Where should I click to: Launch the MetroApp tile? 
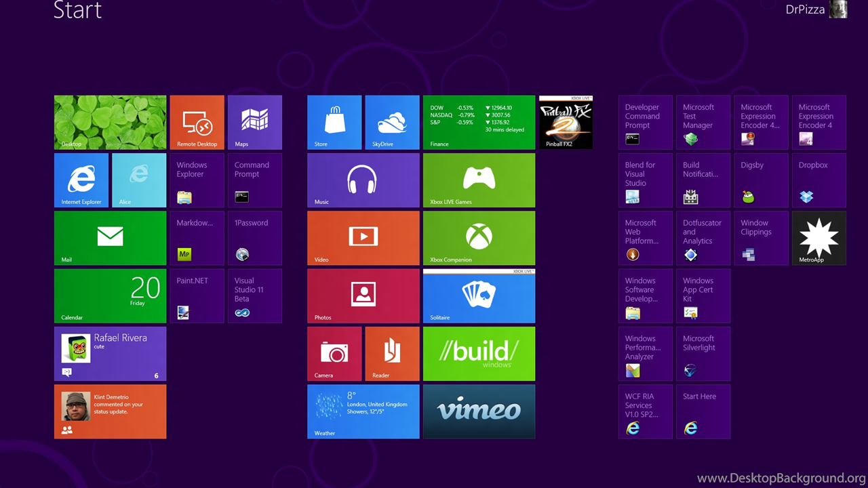pos(819,238)
